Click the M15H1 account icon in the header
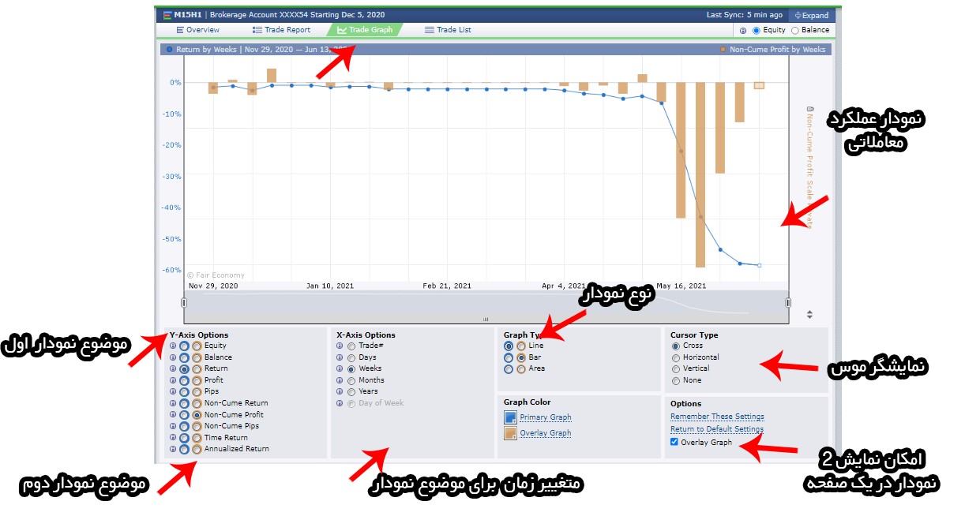 pos(167,15)
